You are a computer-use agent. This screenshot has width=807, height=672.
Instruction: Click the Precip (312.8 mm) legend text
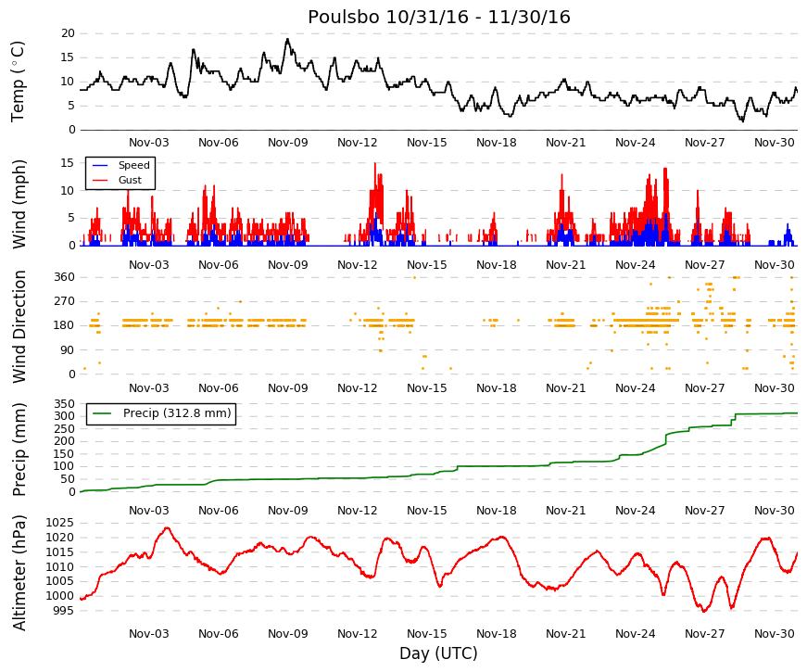[x=177, y=413]
